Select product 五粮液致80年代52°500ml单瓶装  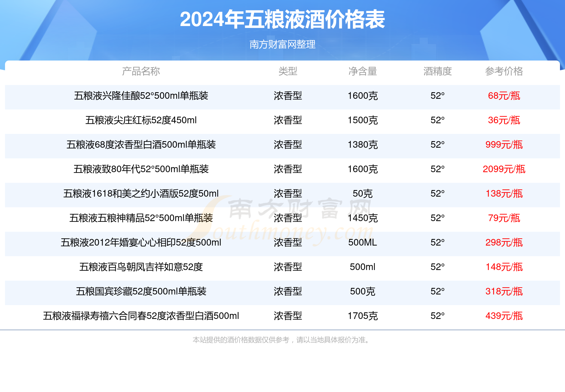141,169
